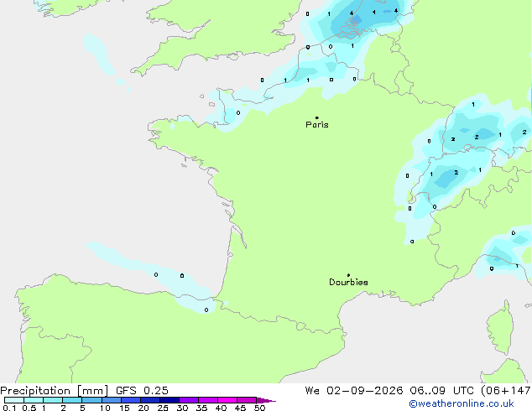Click the legend value label '30'

[x=182, y=408]
